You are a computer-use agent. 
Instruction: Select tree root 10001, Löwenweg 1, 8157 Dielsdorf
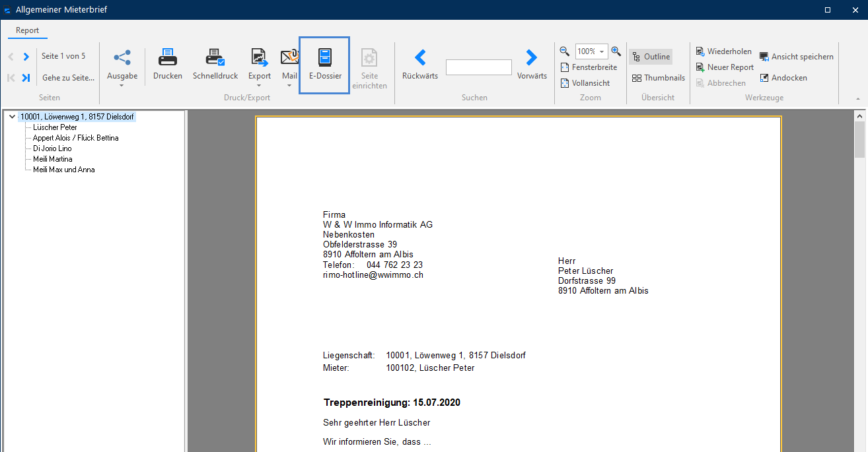click(77, 117)
